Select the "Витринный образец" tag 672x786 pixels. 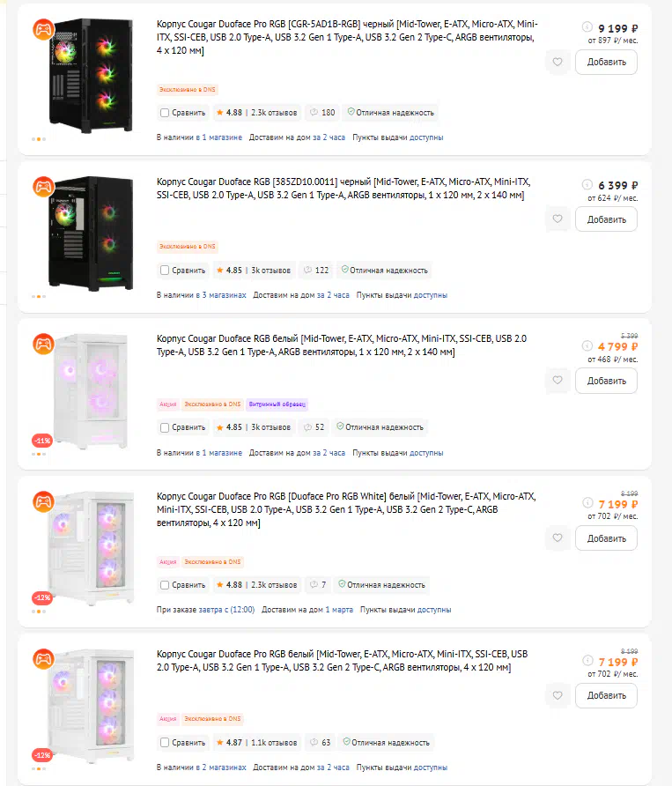pos(277,404)
